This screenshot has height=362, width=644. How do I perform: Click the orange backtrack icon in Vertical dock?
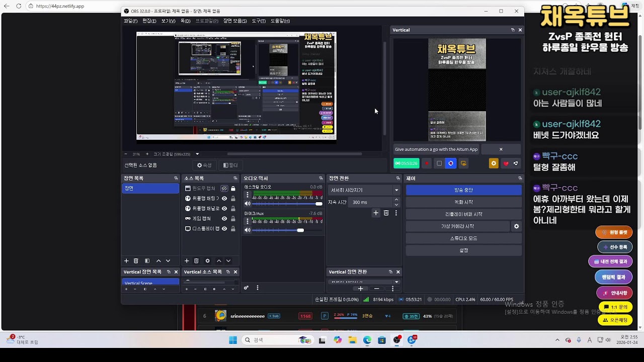pos(463,163)
